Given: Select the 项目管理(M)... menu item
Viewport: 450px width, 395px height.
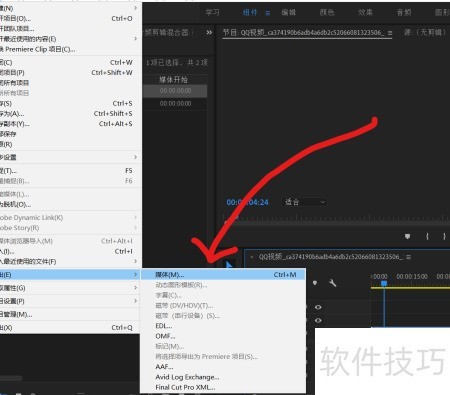Looking at the screenshot, I should pyautogui.click(x=70, y=314).
